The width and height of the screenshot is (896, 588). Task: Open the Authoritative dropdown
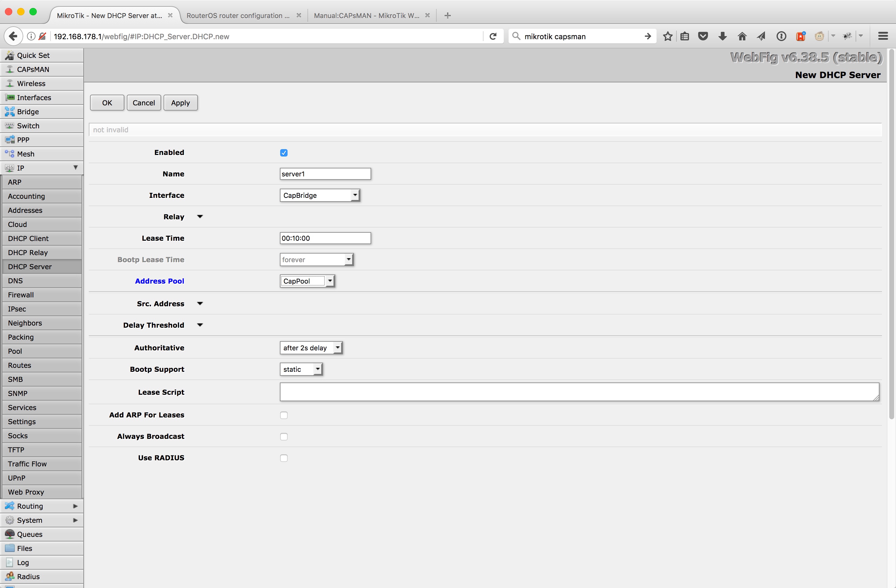coord(311,348)
